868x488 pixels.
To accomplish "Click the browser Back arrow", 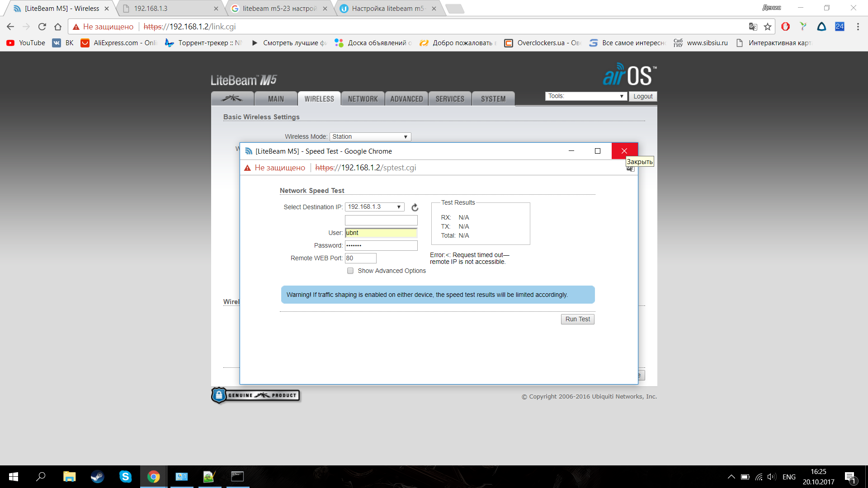I will point(10,27).
